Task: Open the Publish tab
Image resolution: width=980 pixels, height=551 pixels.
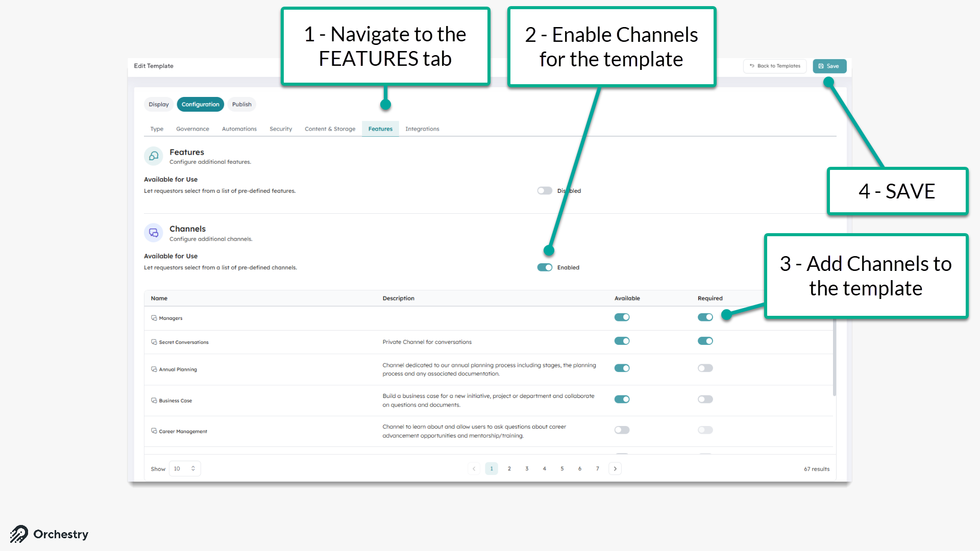Action: 242,104
